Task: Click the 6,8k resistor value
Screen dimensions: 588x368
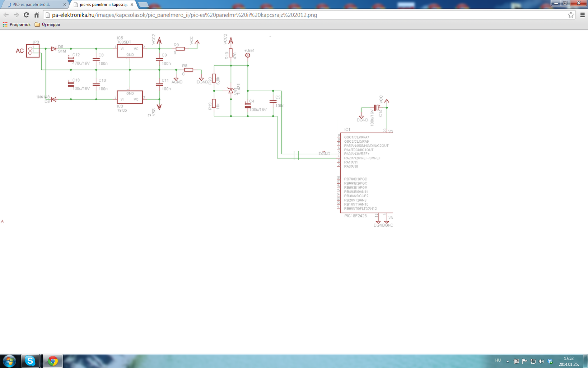Action: click(218, 80)
